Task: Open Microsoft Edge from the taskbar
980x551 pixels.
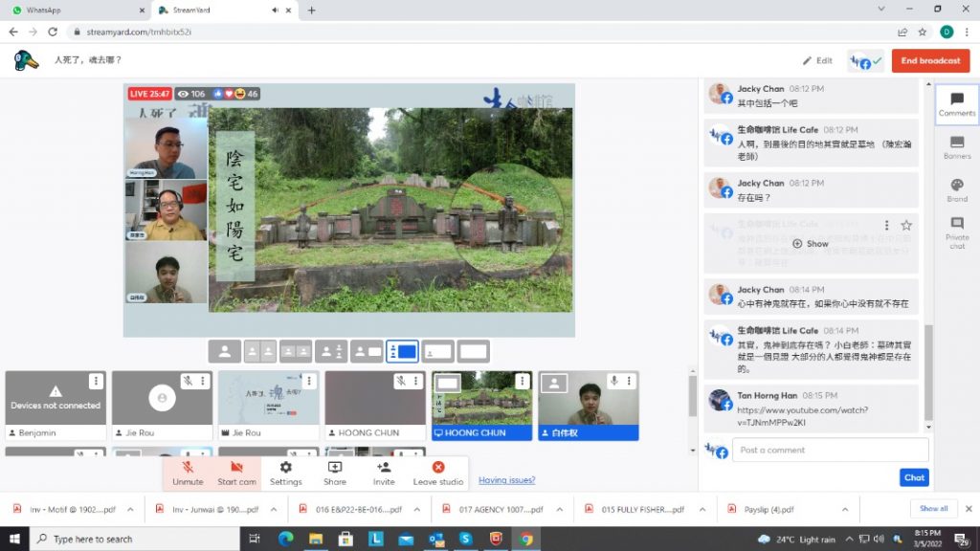Action: pos(284,540)
